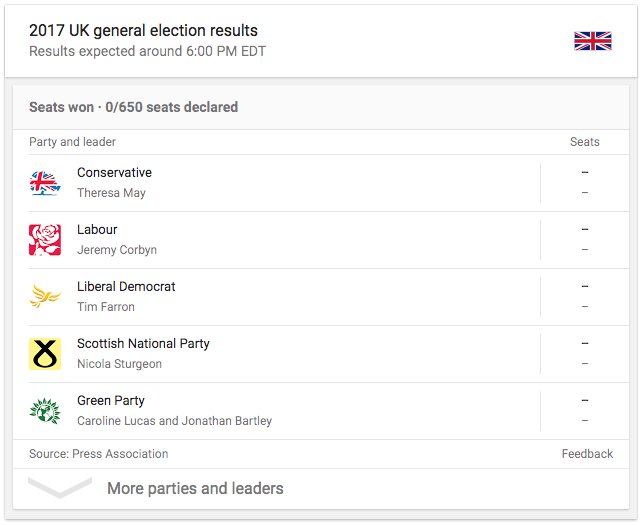Image resolution: width=643 pixels, height=525 pixels.
Task: Click the Seats column header
Action: pyautogui.click(x=584, y=142)
